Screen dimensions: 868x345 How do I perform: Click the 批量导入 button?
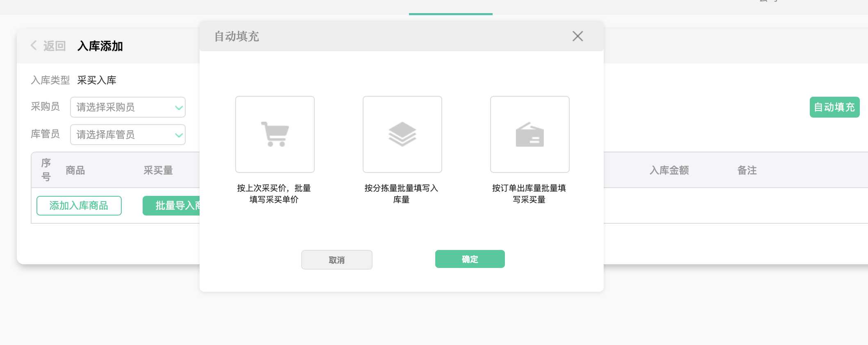(x=172, y=206)
